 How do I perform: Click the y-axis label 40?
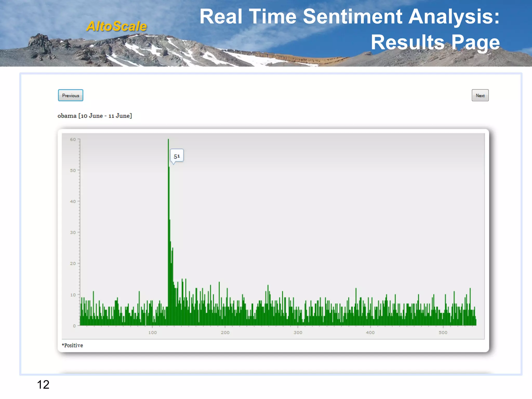[x=73, y=201]
